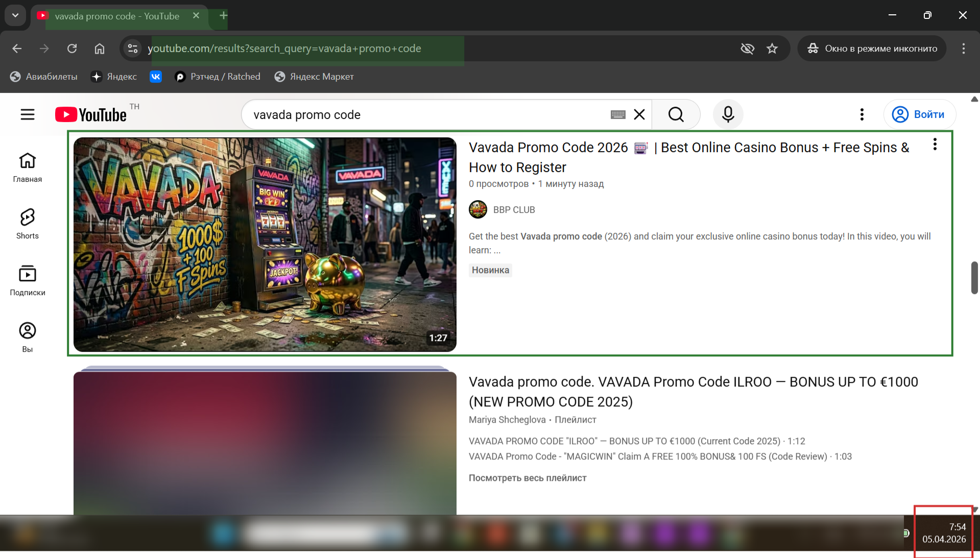Start voice search with the microphone
The width and height of the screenshot is (980, 558).
728,114
